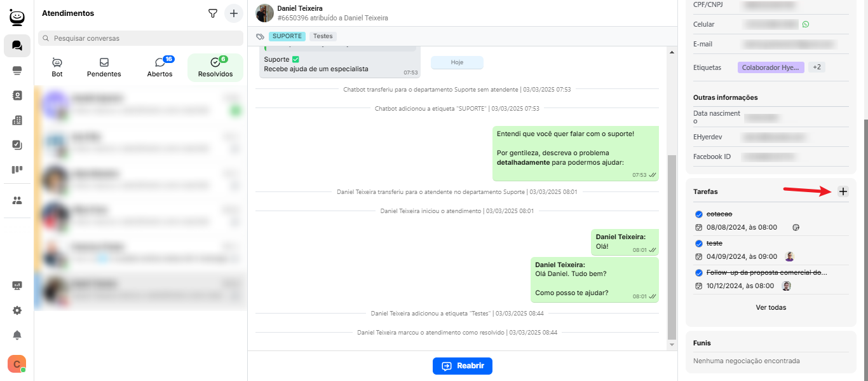Click the Reabrir button
Image resolution: width=868 pixels, height=381 pixels.
(463, 366)
